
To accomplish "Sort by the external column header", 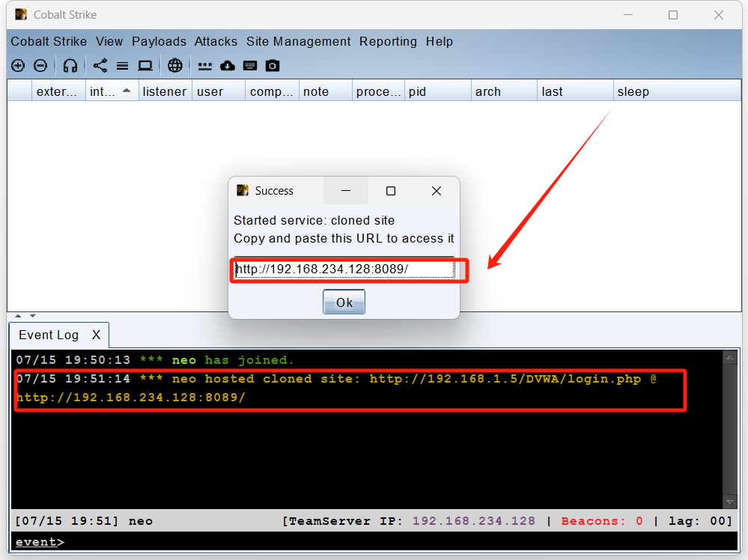I will pyautogui.click(x=58, y=91).
